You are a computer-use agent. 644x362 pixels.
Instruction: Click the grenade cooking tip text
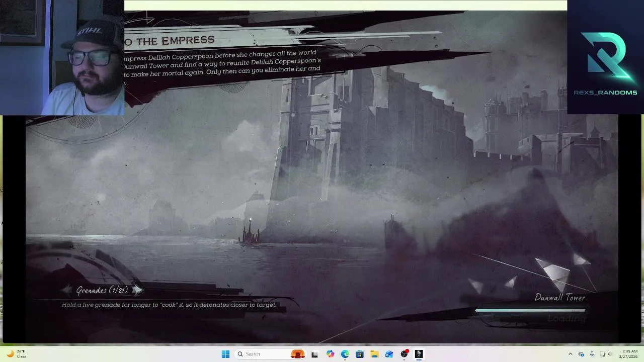(x=169, y=305)
